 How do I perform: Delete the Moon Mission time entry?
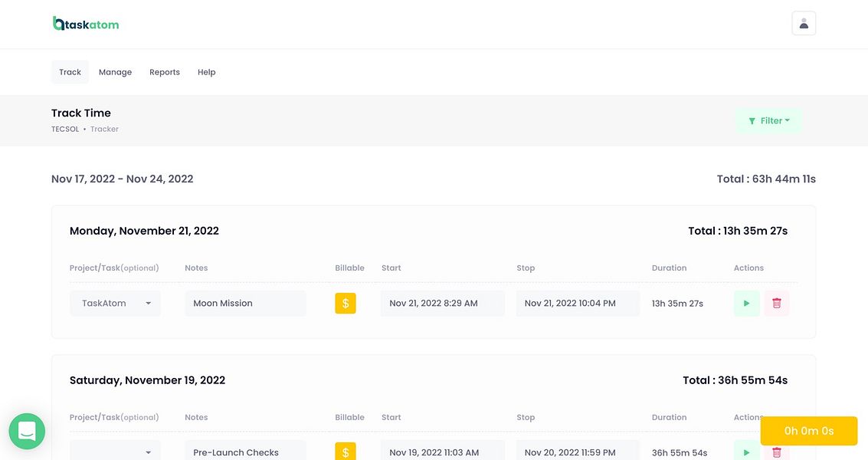[x=777, y=303]
